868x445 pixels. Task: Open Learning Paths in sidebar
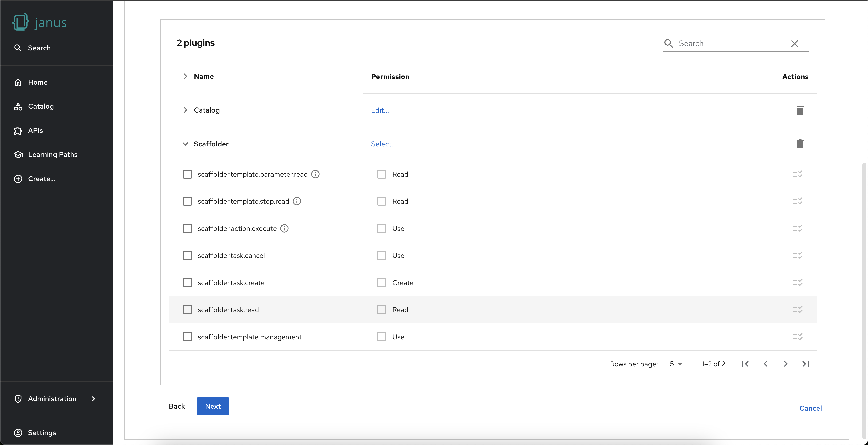click(52, 155)
